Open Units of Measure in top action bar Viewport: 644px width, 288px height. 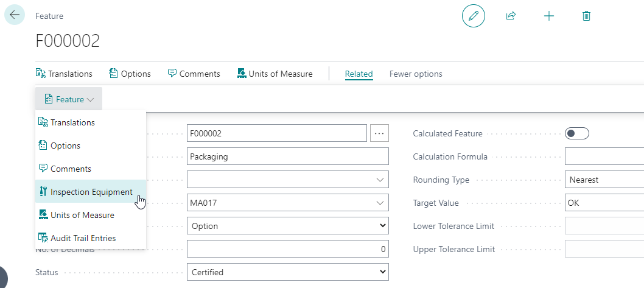(275, 74)
